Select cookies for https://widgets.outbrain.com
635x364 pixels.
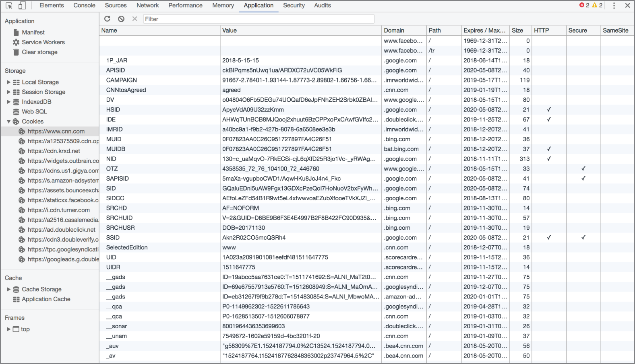point(63,161)
